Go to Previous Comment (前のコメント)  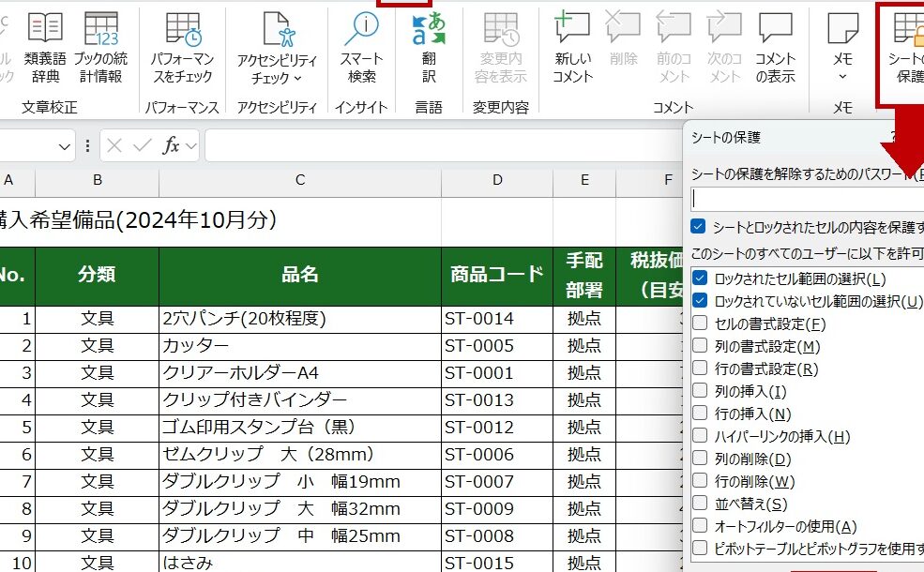(x=674, y=49)
